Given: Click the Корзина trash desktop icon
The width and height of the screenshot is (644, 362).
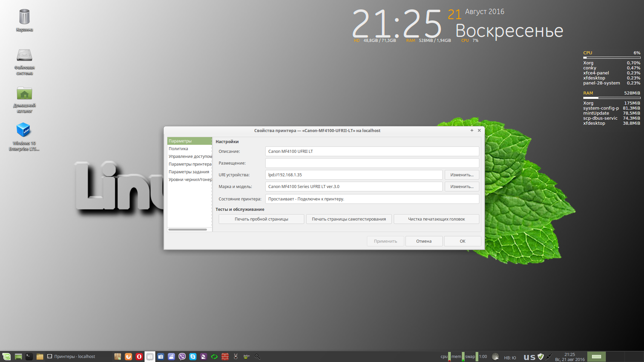Looking at the screenshot, I should click(x=24, y=17).
